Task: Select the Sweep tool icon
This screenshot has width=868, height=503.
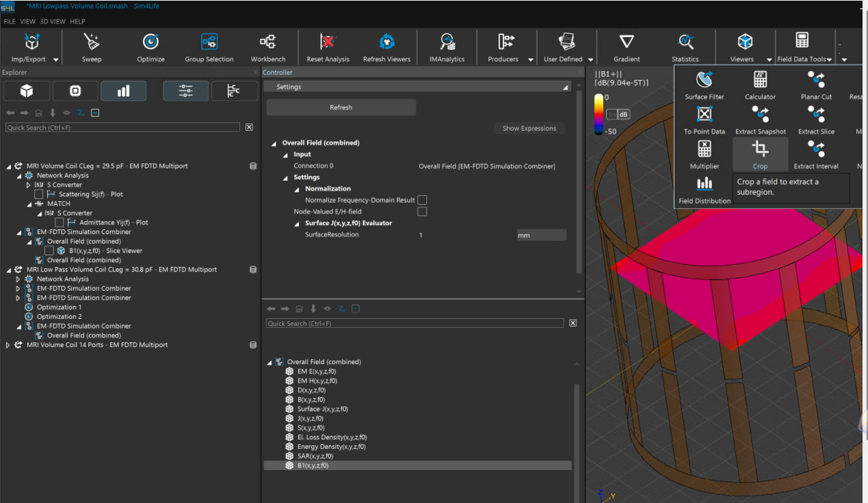Action: coord(92,43)
